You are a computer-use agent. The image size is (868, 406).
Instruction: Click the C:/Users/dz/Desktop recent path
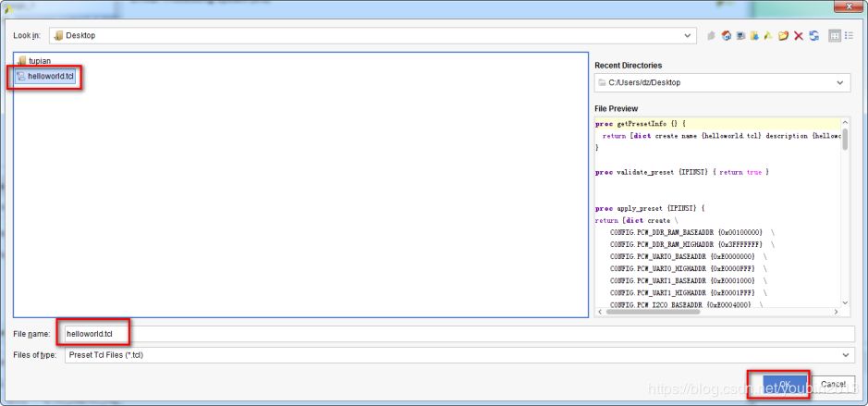tap(644, 82)
